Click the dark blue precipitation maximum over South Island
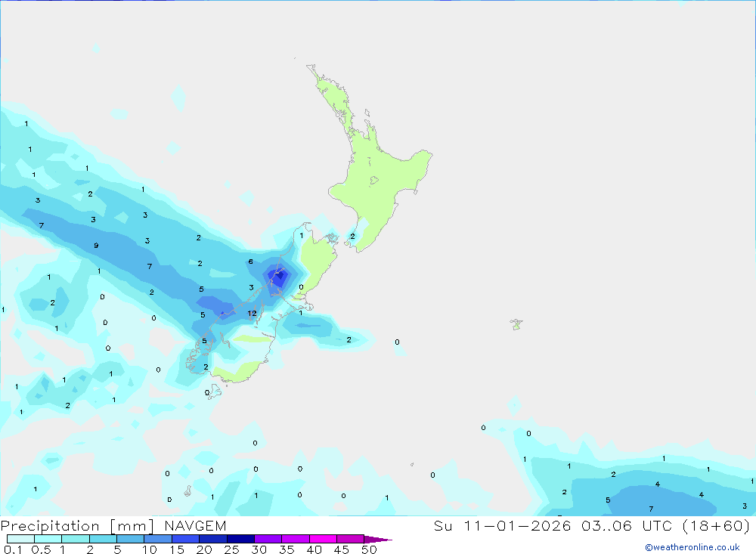Image resolution: width=756 pixels, height=554 pixels. pyautogui.click(x=279, y=277)
